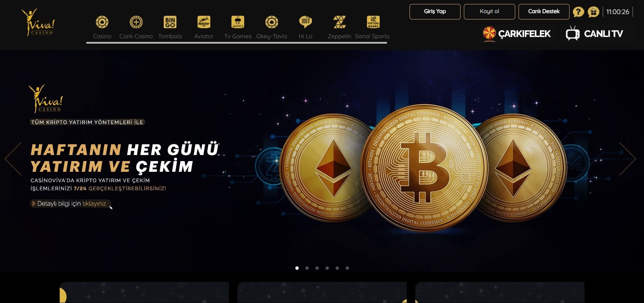Open the Canlı TV link
The width and height of the screenshot is (644, 303).
594,34
